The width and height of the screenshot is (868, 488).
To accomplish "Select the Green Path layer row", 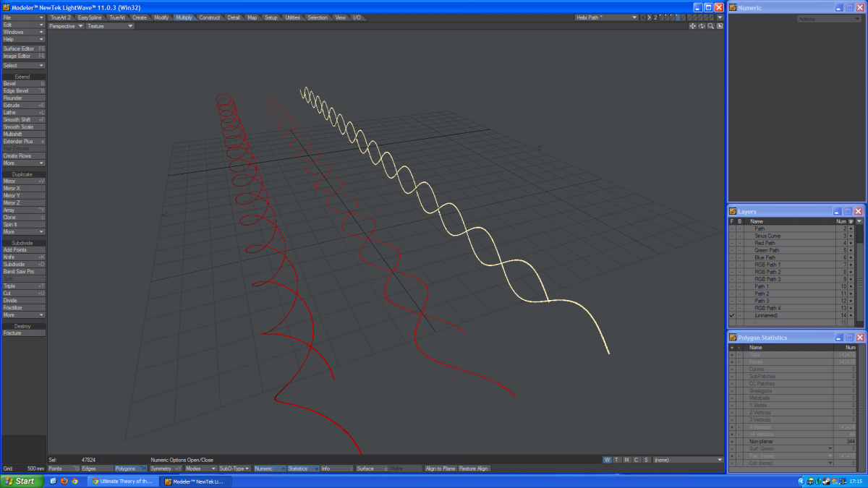I will [767, 250].
